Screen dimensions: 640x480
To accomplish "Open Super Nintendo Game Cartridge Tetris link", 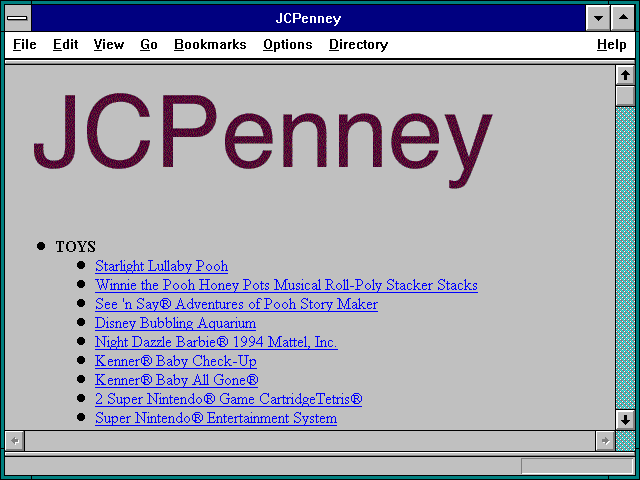I will (x=229, y=399).
